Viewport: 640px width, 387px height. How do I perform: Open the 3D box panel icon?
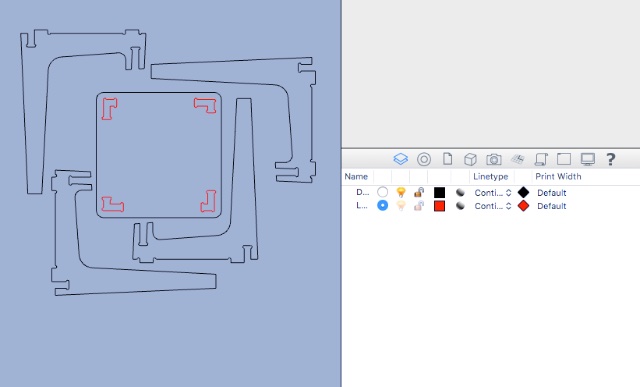[470, 159]
